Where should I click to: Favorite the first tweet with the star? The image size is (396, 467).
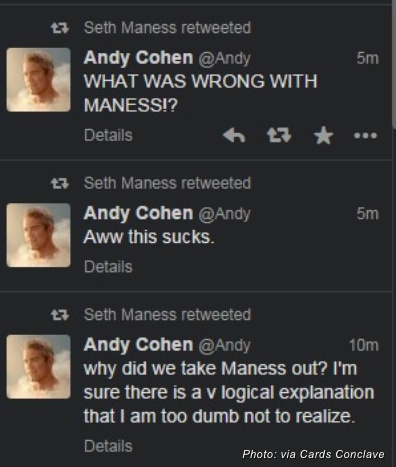(x=324, y=136)
